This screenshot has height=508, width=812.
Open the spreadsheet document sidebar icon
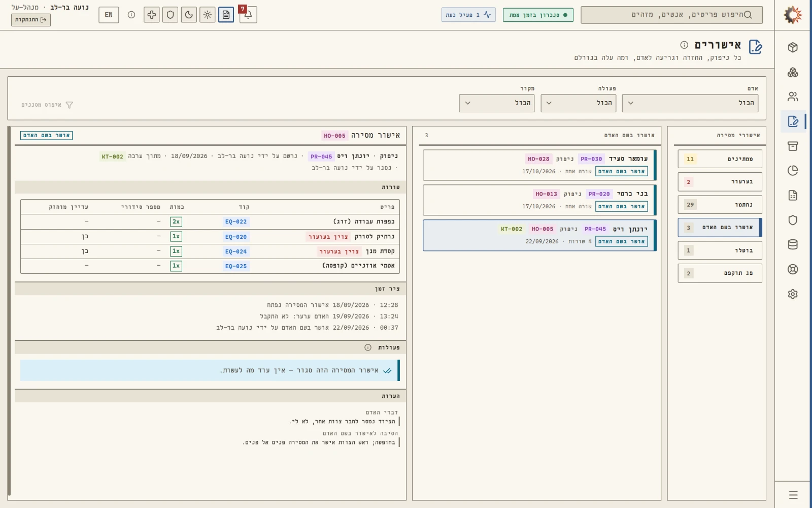(793, 195)
